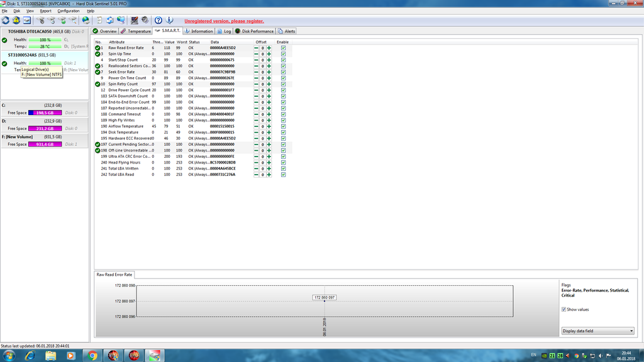Open the Help menu
Viewport: 644px width, 362px height.
pyautogui.click(x=91, y=11)
